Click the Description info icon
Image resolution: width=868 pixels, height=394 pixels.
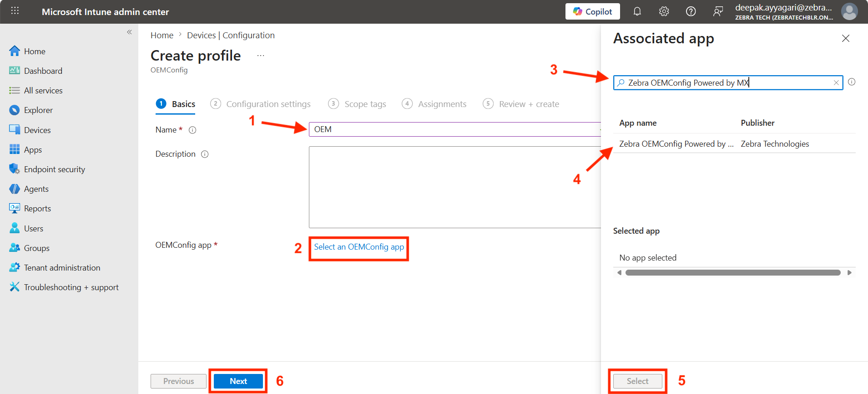pos(205,154)
